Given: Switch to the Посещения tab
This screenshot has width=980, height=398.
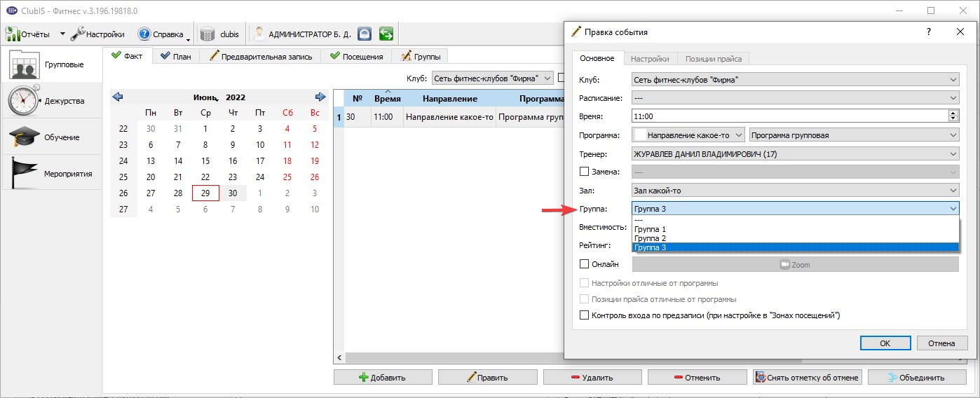Looking at the screenshot, I should (x=356, y=56).
